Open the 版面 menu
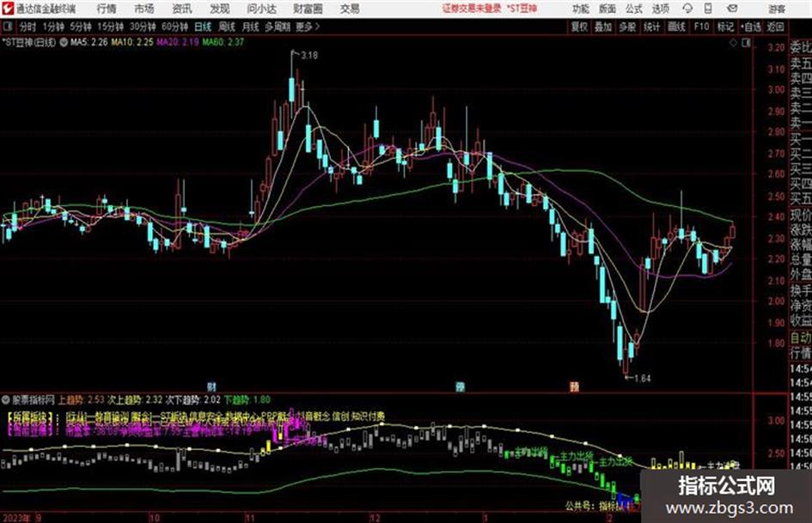 pos(607,9)
